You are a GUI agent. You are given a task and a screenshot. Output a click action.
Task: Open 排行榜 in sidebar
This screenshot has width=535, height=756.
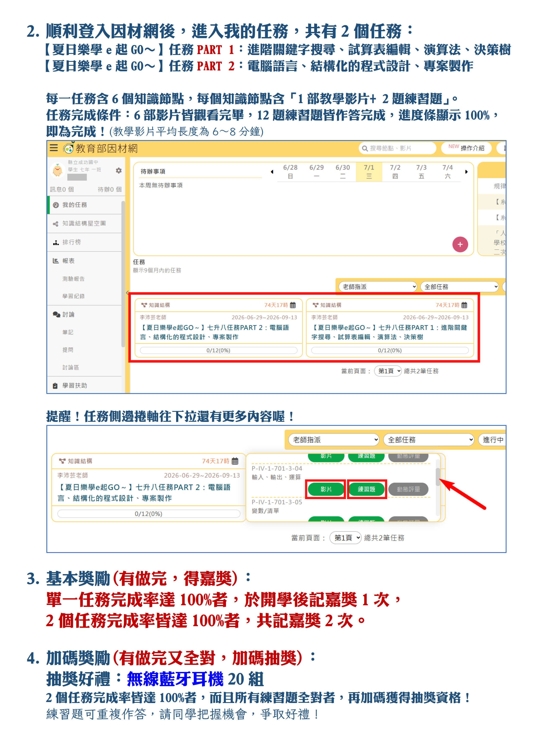coord(84,242)
